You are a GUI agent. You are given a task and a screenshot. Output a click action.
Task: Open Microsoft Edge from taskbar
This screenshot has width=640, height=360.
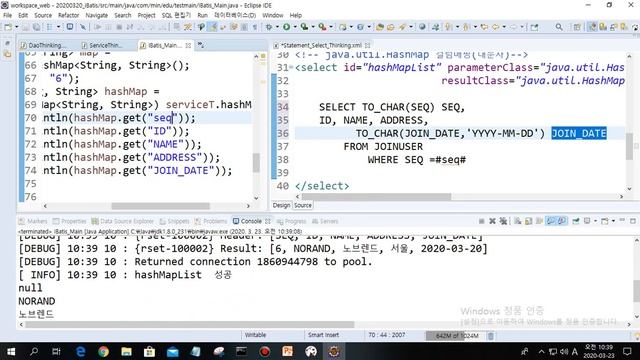tap(80, 351)
